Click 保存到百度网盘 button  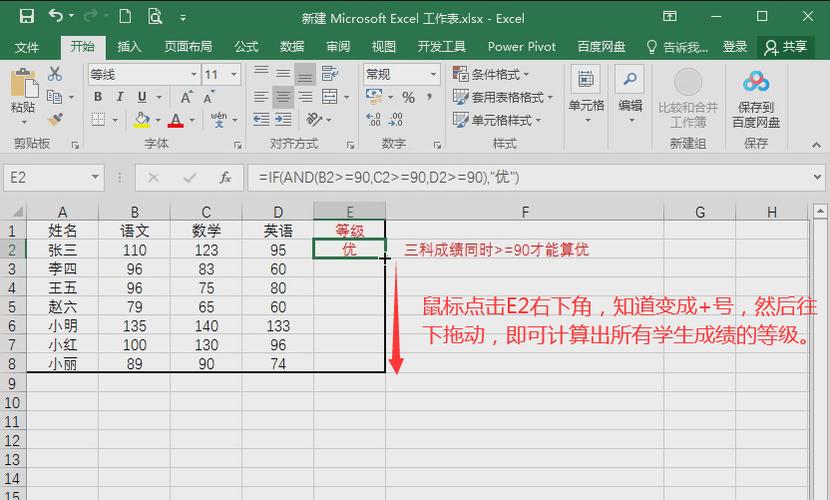coord(756,100)
